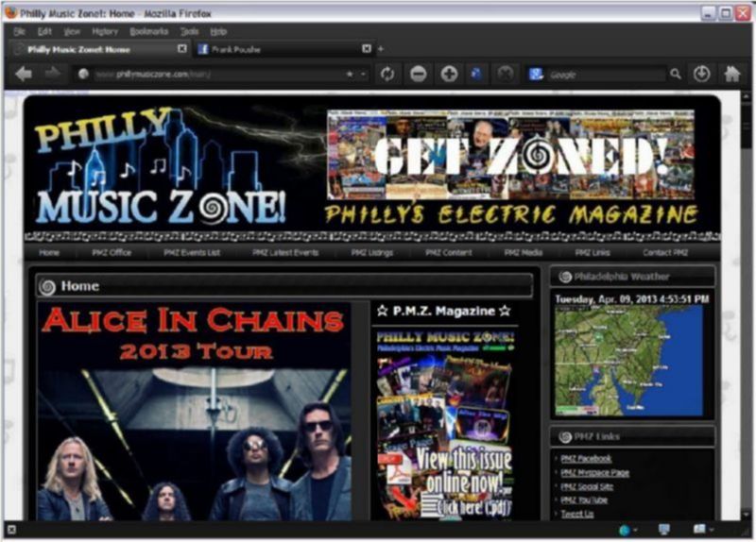Zoom out using the minus circle icon
Image resolution: width=756 pixels, height=542 pixels.
pyautogui.click(x=418, y=75)
